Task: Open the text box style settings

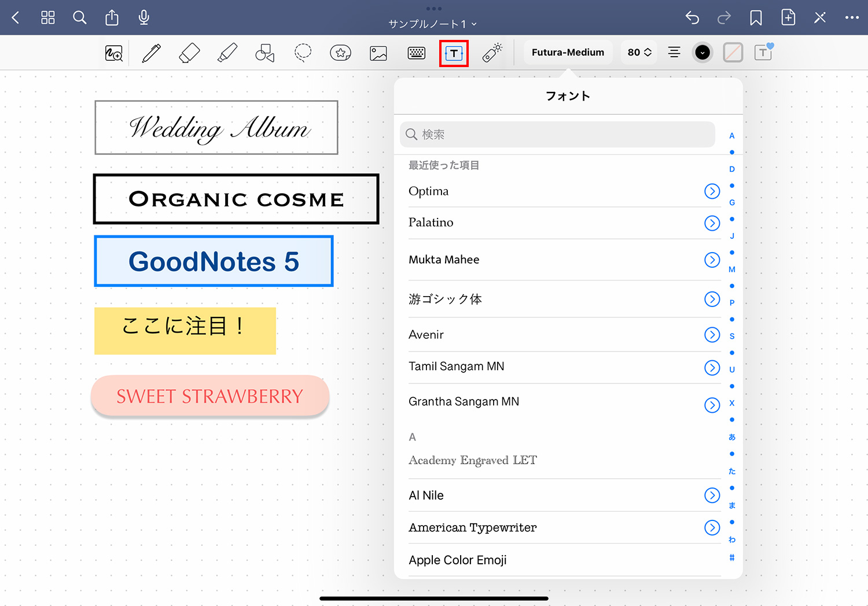Action: 764,52
